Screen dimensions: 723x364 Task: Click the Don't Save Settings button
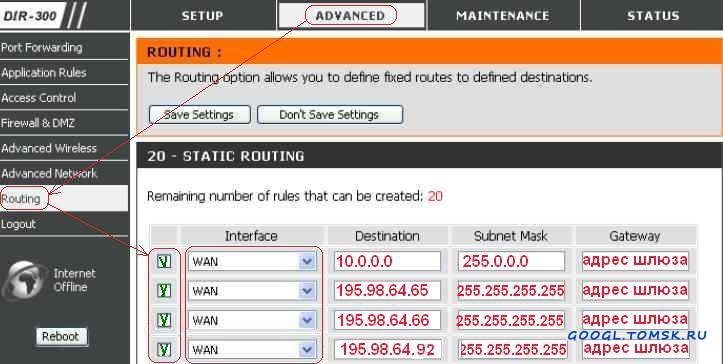(x=330, y=114)
